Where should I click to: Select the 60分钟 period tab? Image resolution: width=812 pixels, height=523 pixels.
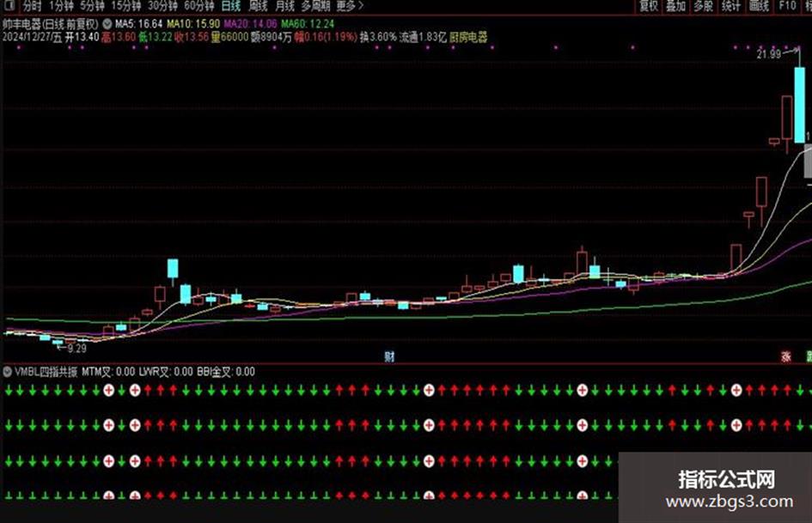tap(198, 6)
